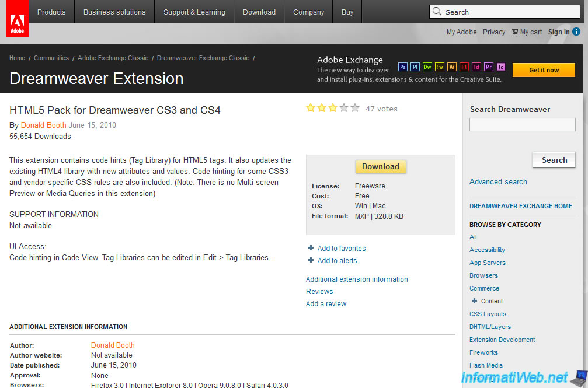Click the Add to alerts link

pyautogui.click(x=337, y=261)
